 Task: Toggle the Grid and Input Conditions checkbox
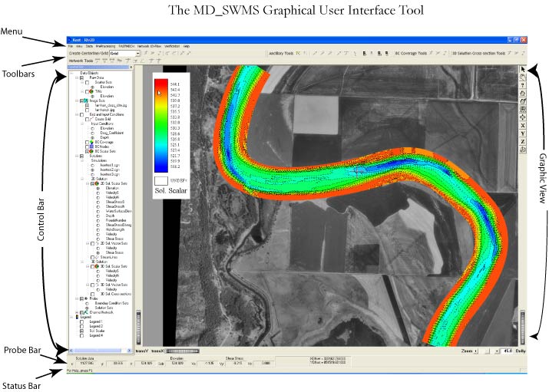tap(81, 114)
